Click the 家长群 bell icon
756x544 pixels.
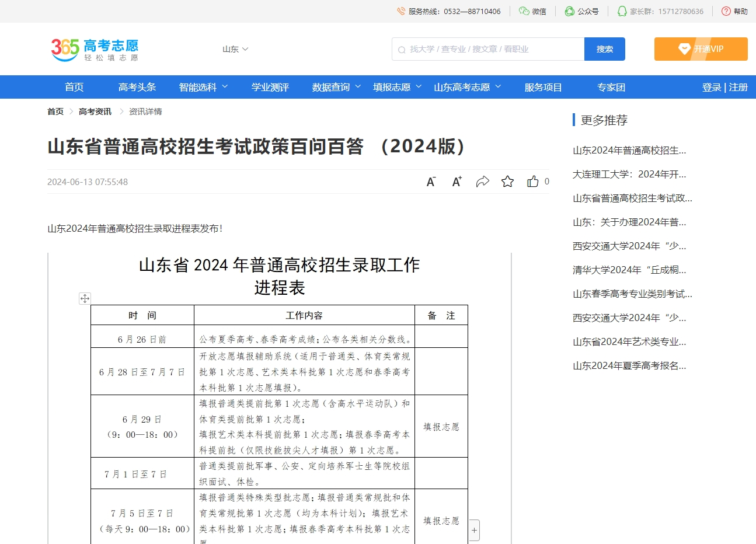pos(622,11)
